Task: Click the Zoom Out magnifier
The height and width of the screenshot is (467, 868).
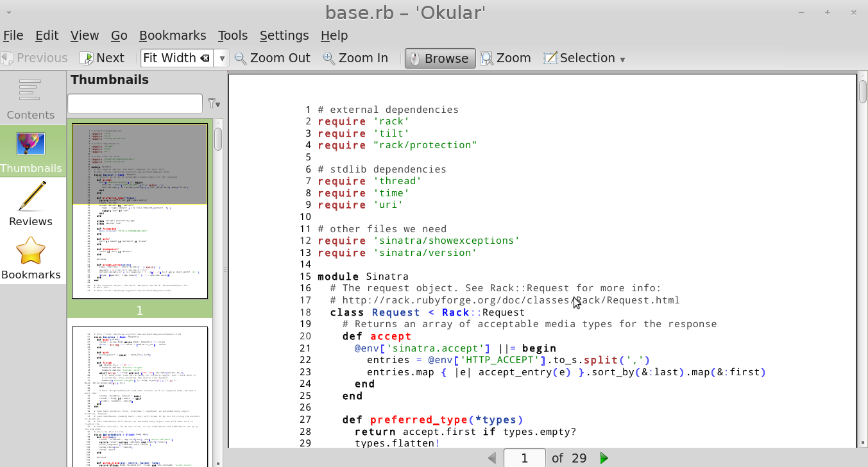Action: [272, 58]
